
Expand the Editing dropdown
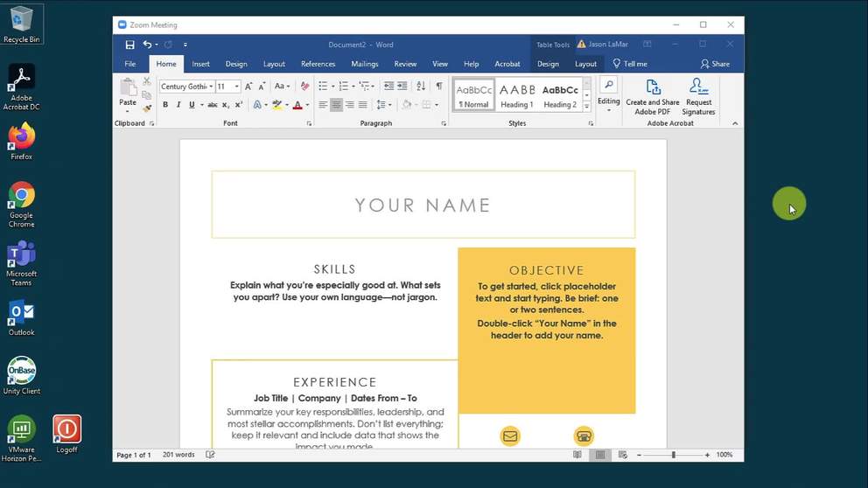[608, 95]
